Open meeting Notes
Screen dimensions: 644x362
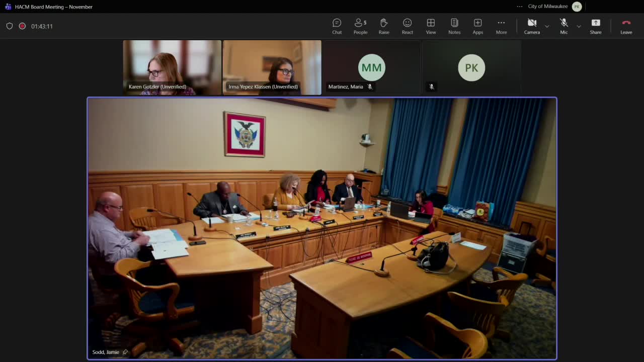[454, 26]
